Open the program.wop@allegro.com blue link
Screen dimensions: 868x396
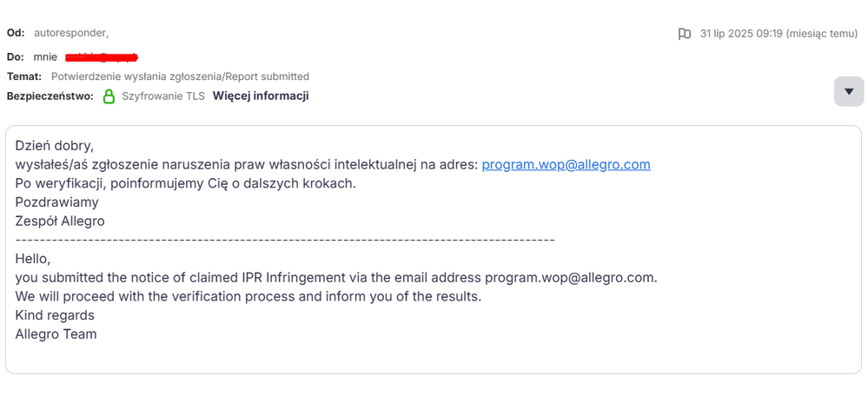(x=566, y=164)
